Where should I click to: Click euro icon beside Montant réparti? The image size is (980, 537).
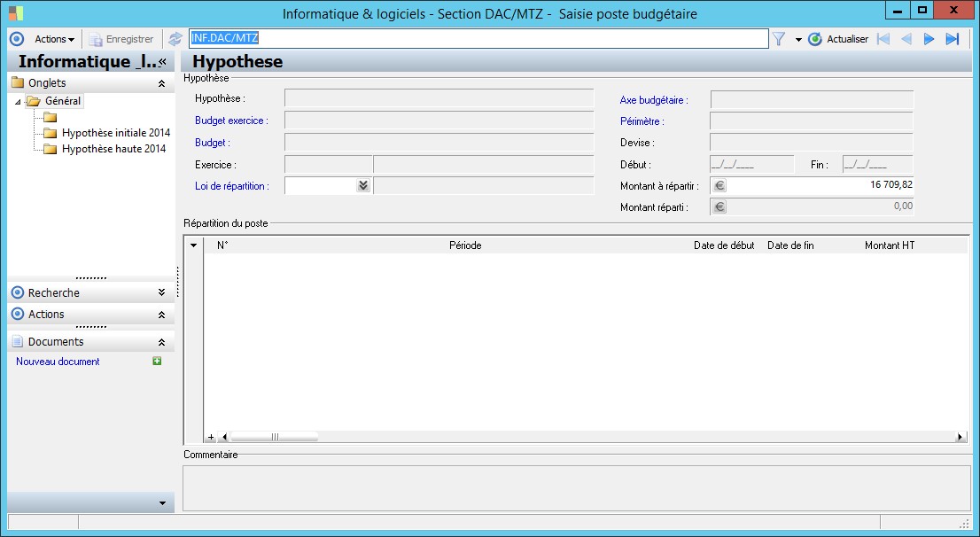pyautogui.click(x=719, y=207)
